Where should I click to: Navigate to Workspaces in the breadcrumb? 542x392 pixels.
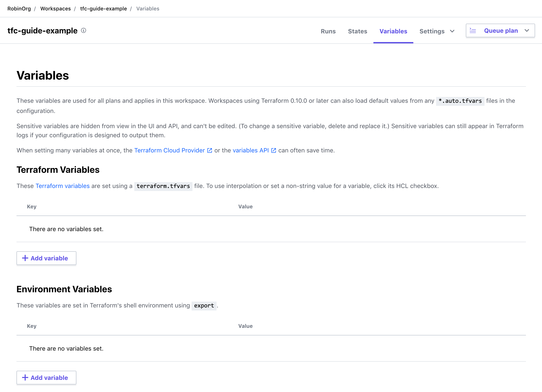click(56, 9)
